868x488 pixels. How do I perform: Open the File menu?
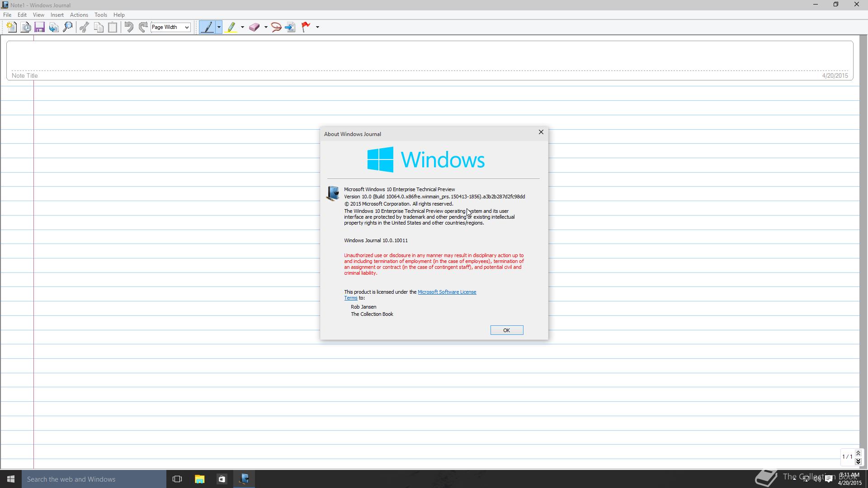(7, 15)
